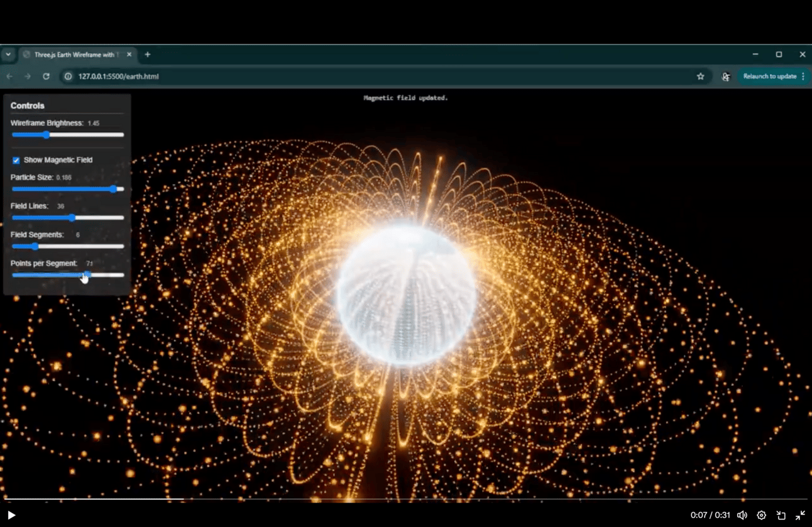Open the browser tab search dropdown
812x527 pixels.
tap(8, 55)
